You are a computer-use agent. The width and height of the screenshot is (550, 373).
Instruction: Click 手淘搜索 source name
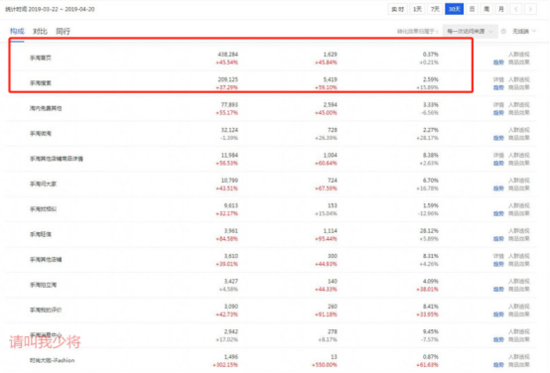40,83
